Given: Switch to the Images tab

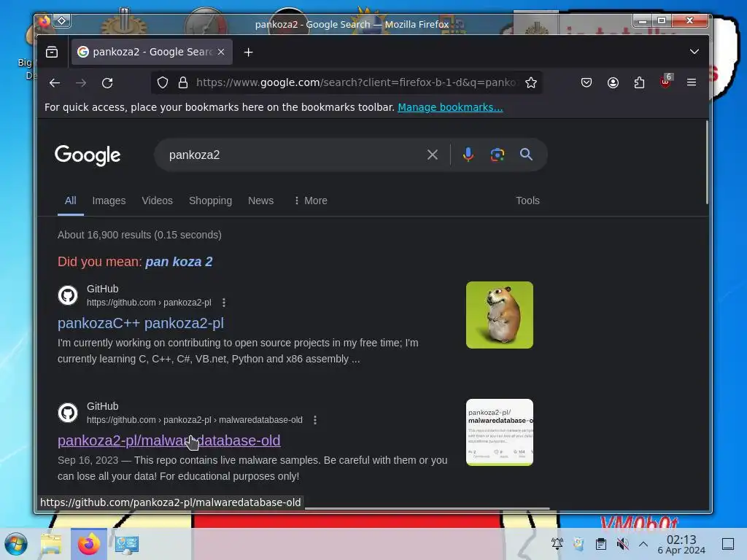Looking at the screenshot, I should point(109,201).
